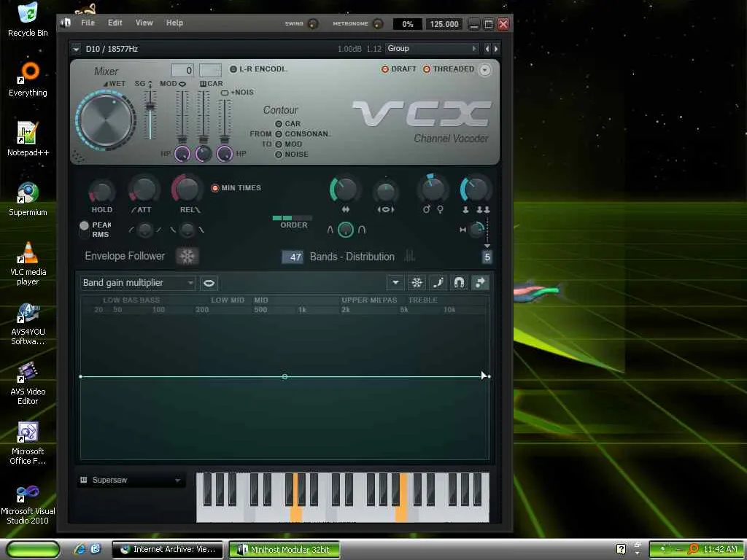The width and height of the screenshot is (747, 560).
Task: Toggle the envelope snap magnet
Action: (x=459, y=283)
